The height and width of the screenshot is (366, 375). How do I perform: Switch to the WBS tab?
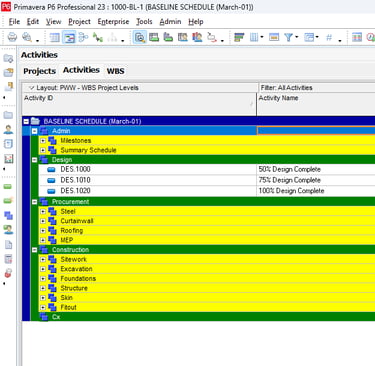pos(115,71)
